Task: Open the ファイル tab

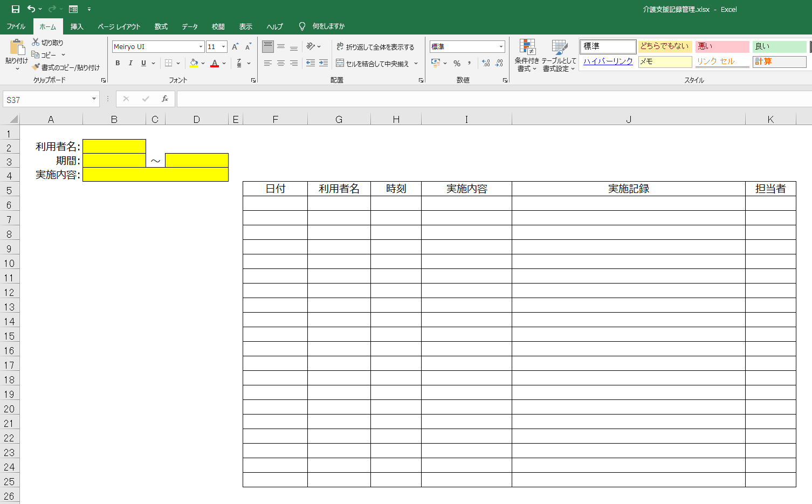Action: (16, 26)
